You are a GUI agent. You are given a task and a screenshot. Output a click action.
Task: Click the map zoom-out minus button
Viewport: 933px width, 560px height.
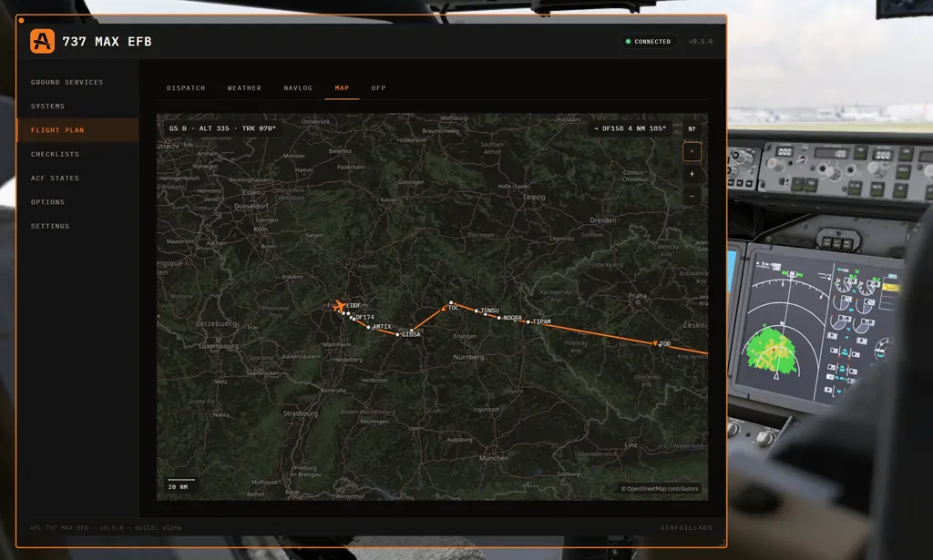tap(692, 196)
